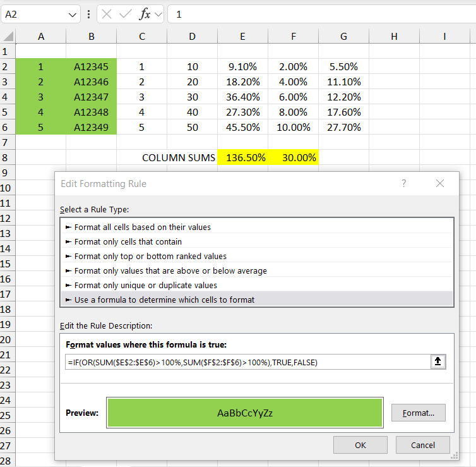Click the Format... button
Screen dimensions: 476x467
[x=419, y=413]
